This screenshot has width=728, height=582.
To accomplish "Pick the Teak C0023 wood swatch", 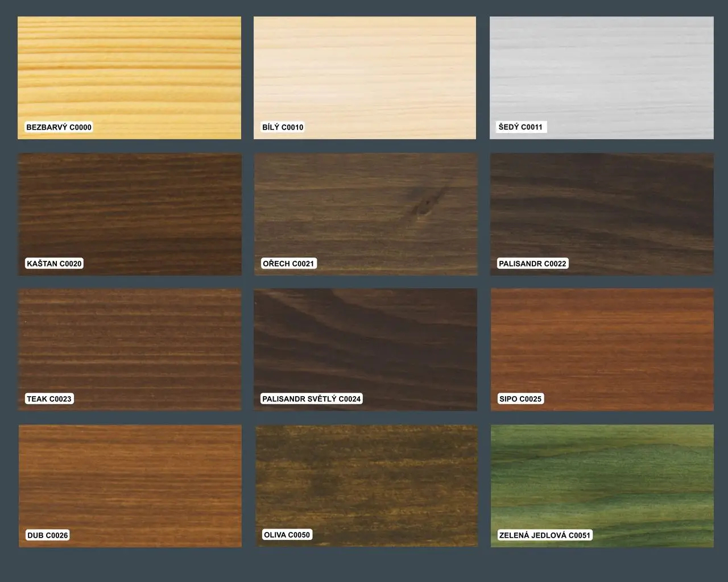I will tap(130, 350).
